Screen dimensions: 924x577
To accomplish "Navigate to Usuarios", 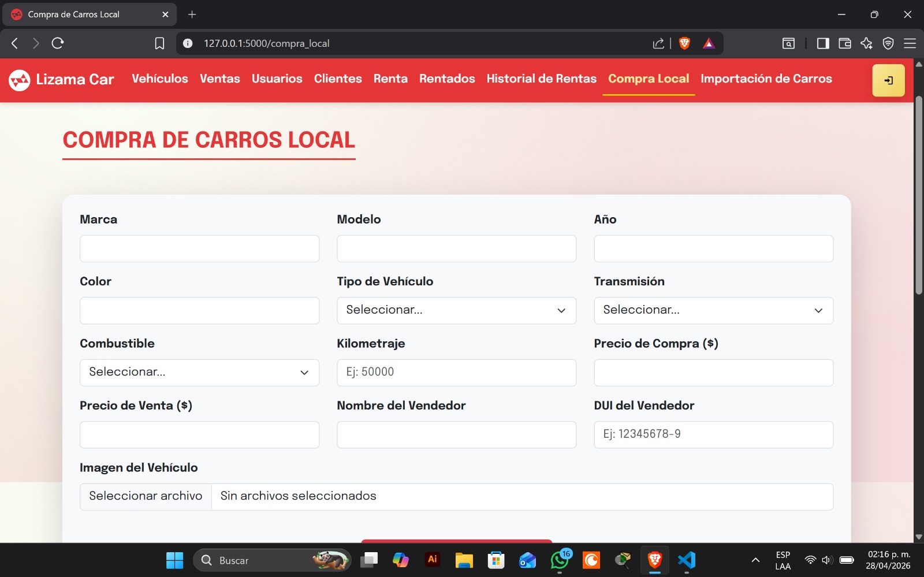I will coord(277,79).
